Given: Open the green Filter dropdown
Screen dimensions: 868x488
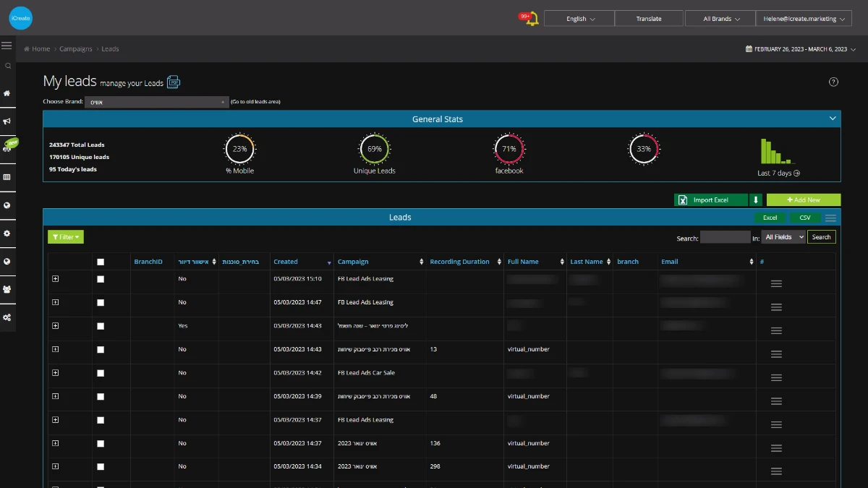Looking at the screenshot, I should pyautogui.click(x=66, y=237).
